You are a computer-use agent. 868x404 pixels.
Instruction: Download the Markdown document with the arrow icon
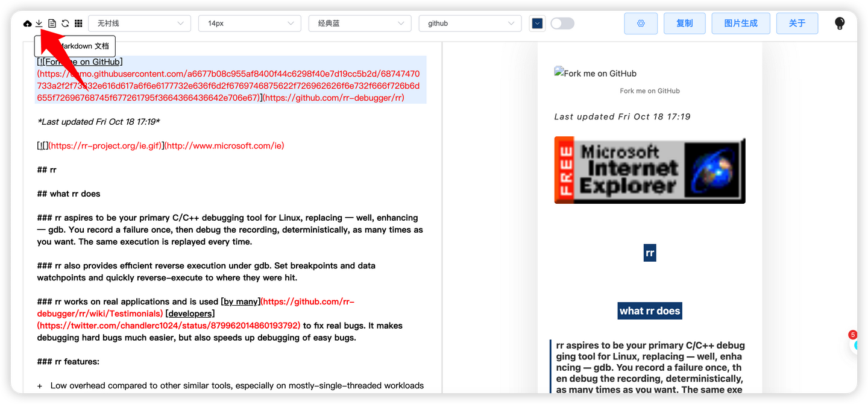pos(39,24)
